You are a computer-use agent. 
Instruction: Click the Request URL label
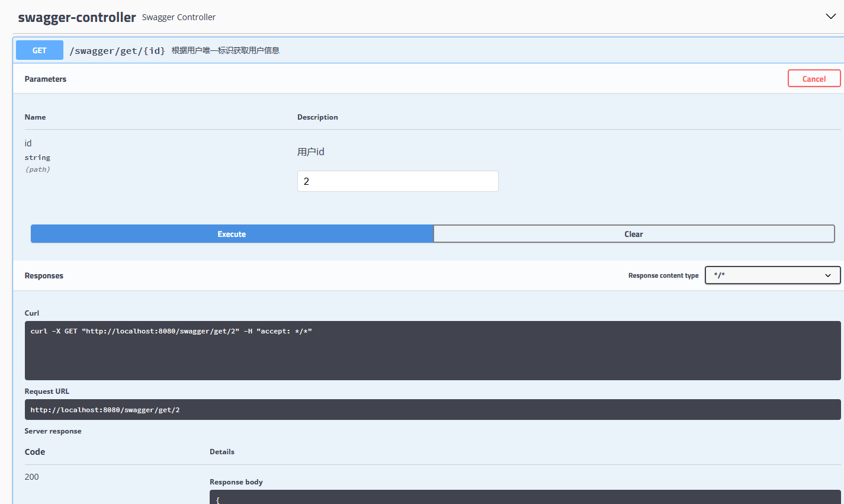pyautogui.click(x=47, y=391)
